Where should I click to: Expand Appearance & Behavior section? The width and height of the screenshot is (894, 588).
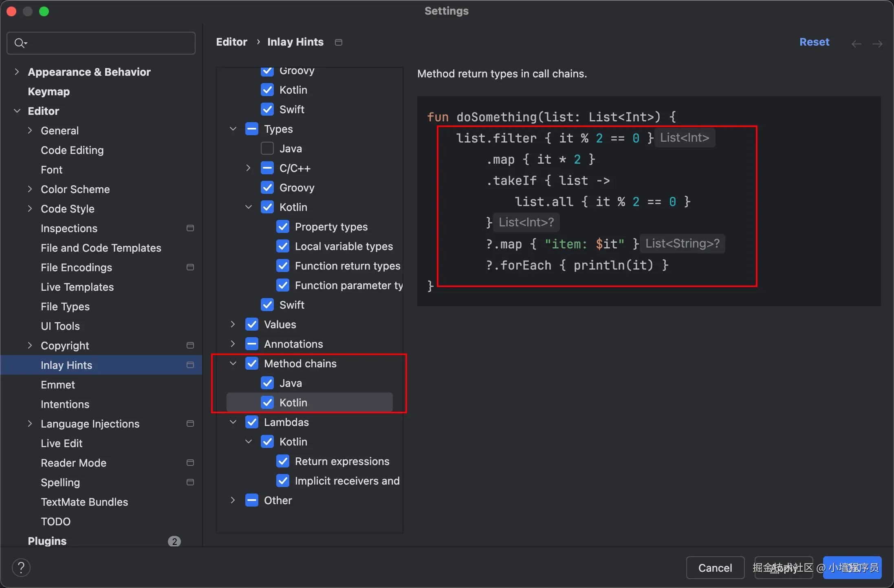(x=17, y=72)
